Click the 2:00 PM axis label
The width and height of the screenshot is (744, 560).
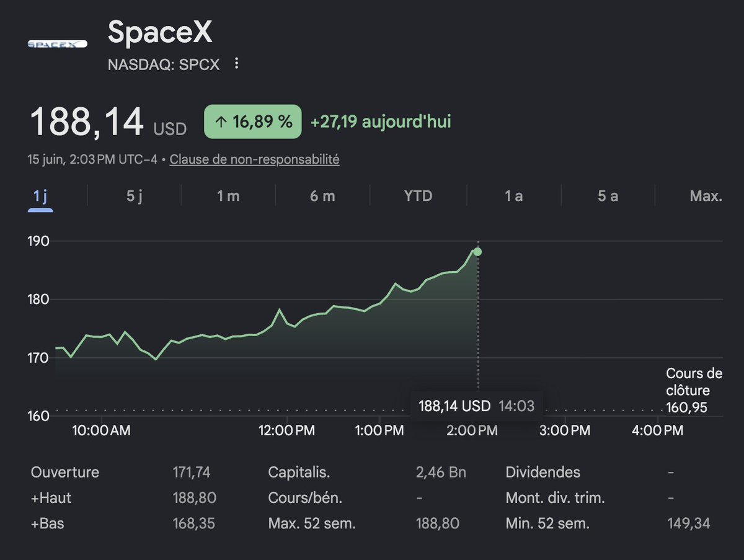coord(473,430)
